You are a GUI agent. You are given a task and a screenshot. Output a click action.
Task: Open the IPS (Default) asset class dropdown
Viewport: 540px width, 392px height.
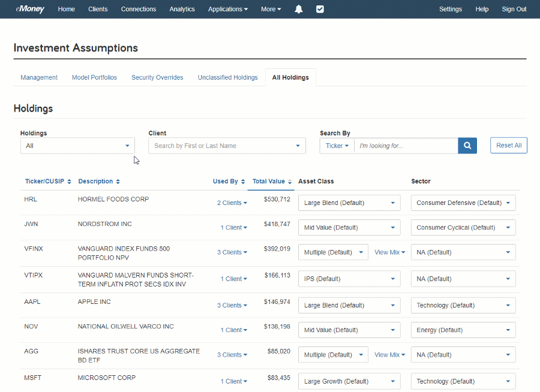click(349, 279)
